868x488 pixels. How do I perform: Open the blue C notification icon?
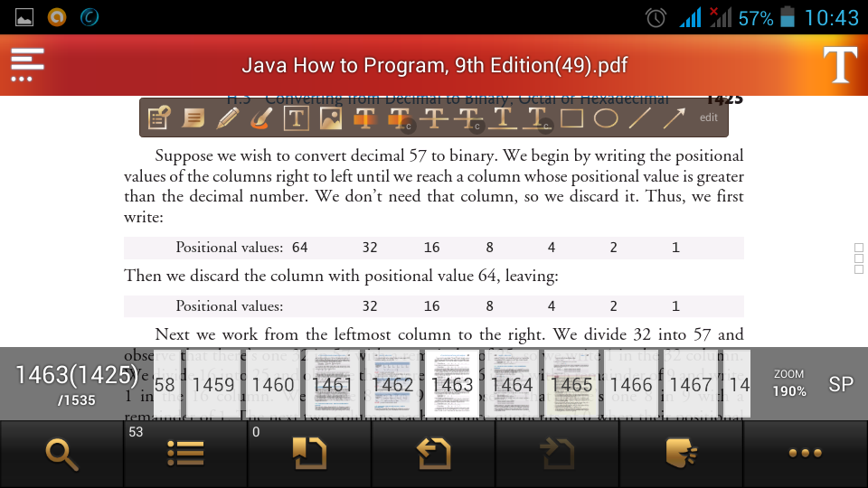pyautogui.click(x=90, y=17)
